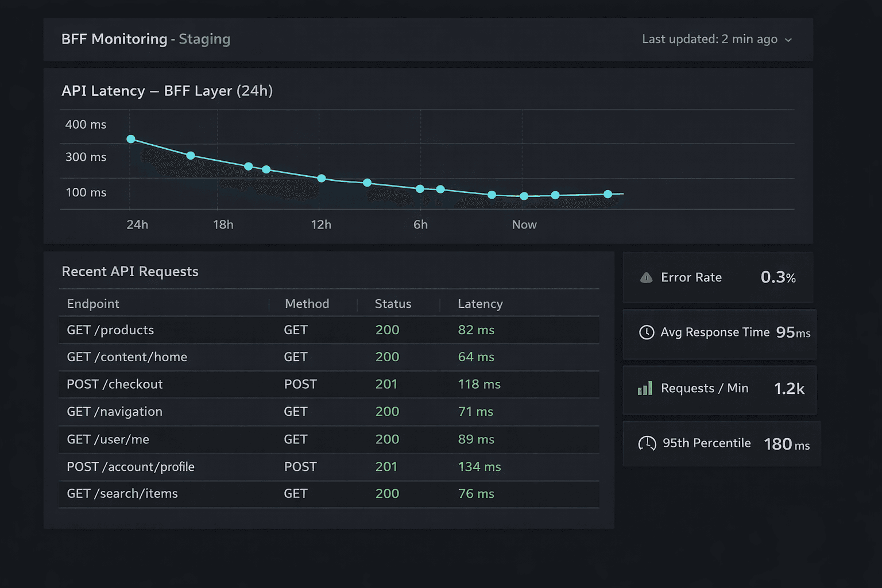
Task: Select the clock icon beside Avg Response Time
Action: 647,332
